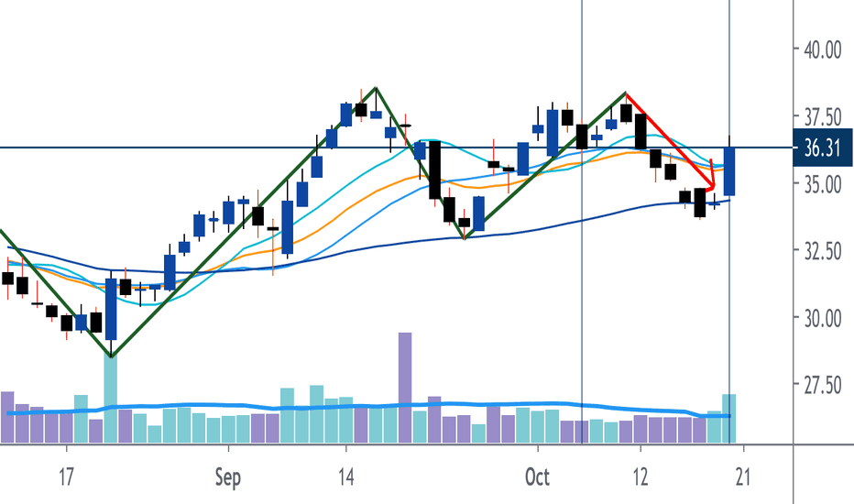
Task: Select the red downtrend line
Action: [670, 140]
